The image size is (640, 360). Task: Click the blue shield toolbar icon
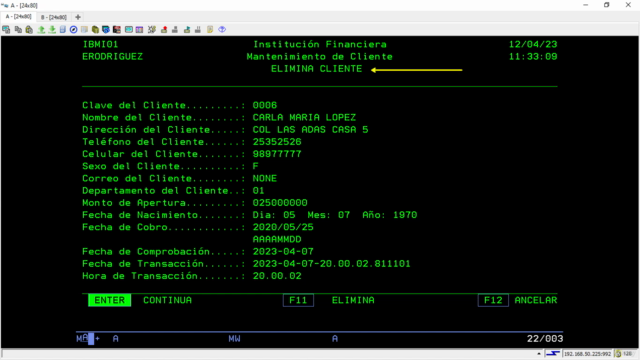[x=106, y=29]
